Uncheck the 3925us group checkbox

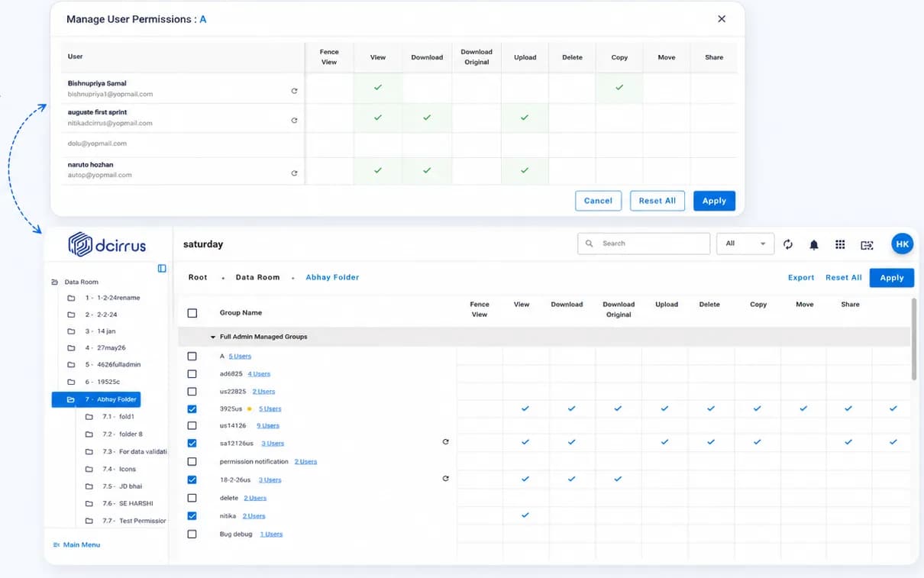tap(192, 409)
